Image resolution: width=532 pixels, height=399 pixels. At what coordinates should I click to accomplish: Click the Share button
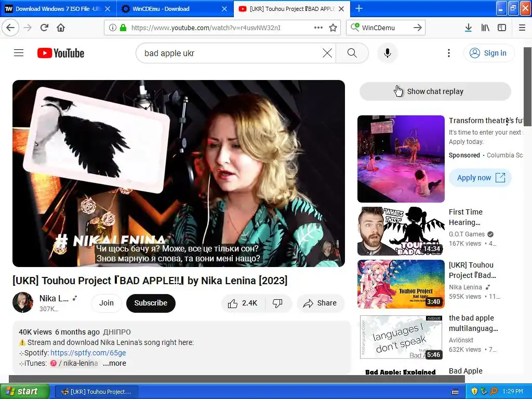[x=320, y=303]
